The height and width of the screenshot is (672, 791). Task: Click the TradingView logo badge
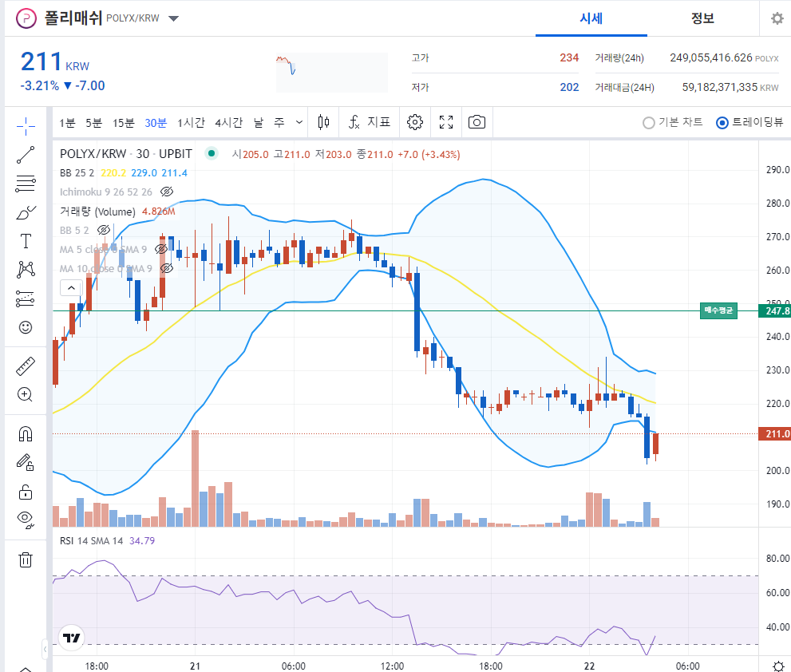pyautogui.click(x=71, y=638)
